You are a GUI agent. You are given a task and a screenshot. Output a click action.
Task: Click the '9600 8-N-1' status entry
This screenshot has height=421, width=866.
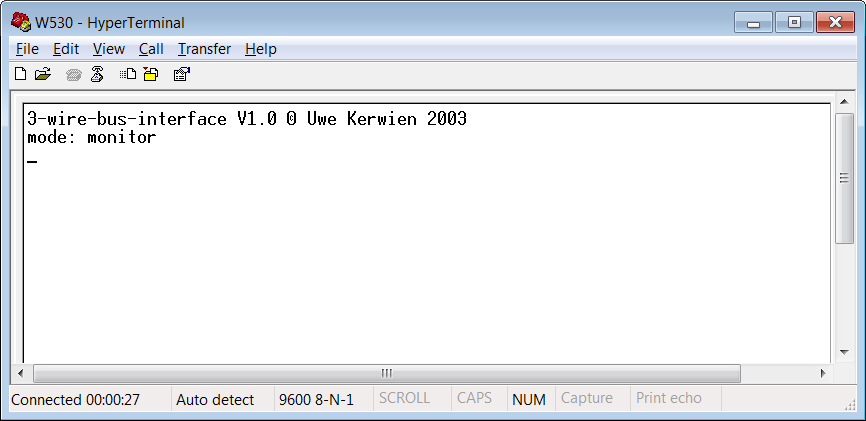click(316, 399)
